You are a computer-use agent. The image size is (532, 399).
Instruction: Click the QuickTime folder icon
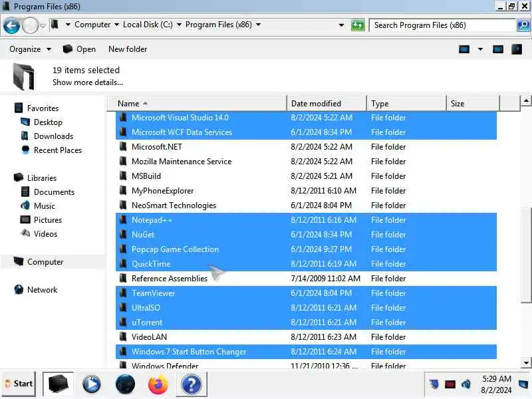click(x=123, y=263)
